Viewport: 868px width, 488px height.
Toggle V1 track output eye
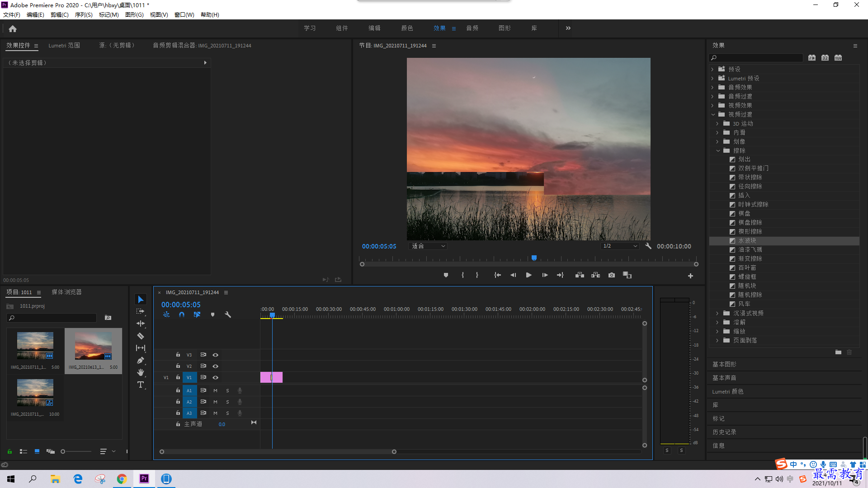tap(216, 377)
